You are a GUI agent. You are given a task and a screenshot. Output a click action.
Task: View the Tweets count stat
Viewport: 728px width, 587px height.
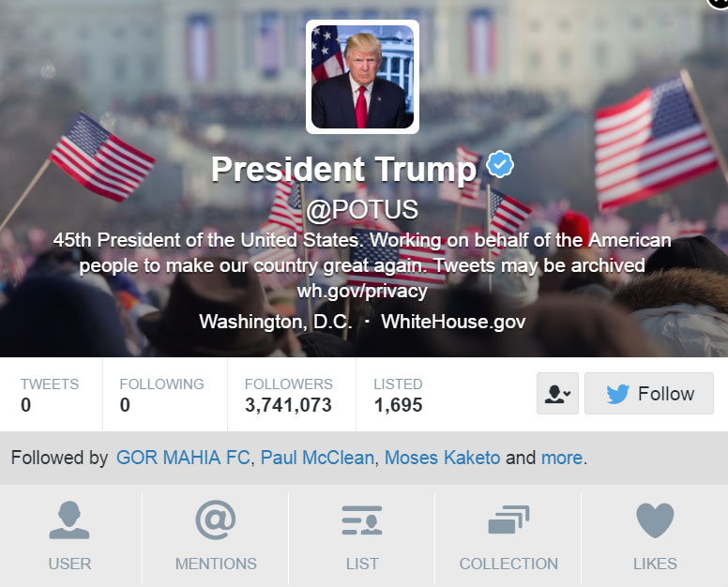tap(50, 395)
